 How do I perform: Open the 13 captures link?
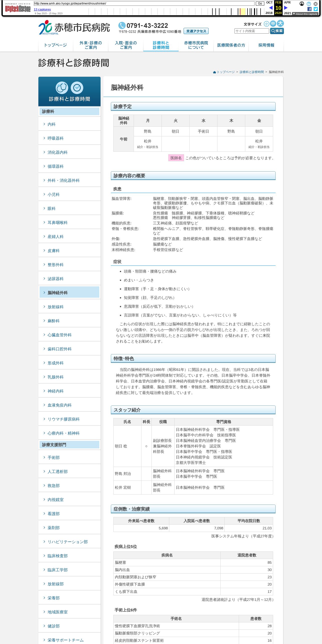(42, 10)
